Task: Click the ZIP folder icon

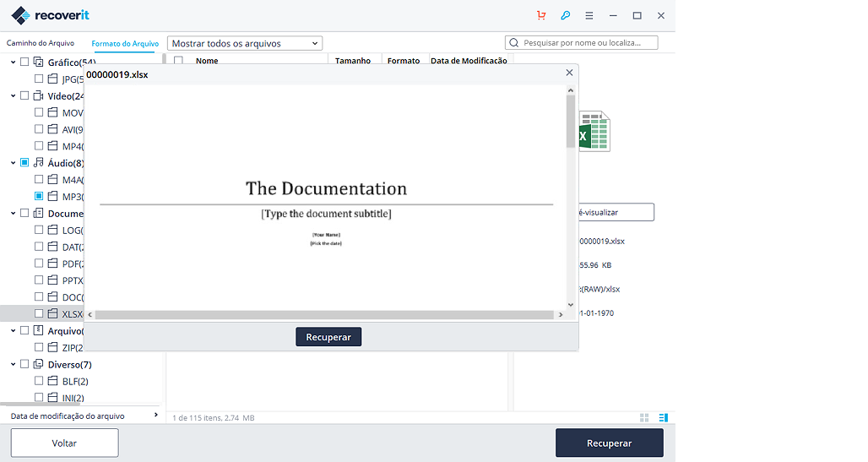Action: pyautogui.click(x=52, y=347)
